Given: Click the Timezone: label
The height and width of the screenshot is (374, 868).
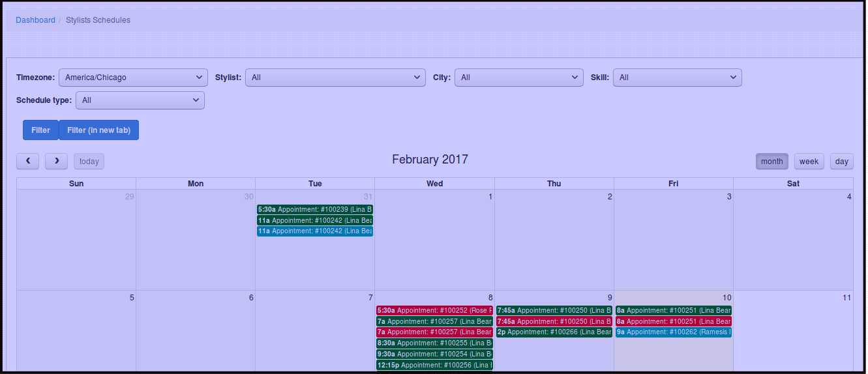Looking at the screenshot, I should tap(35, 78).
